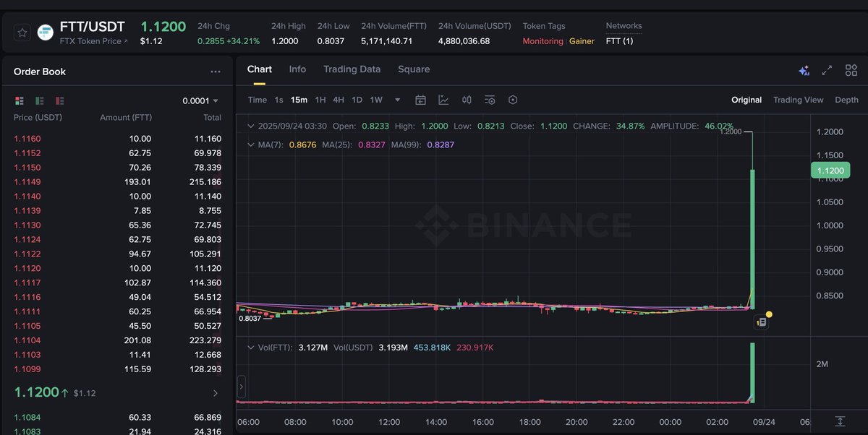Click the FTT token logo icon
This screenshot has width=868, height=435.
(x=46, y=33)
